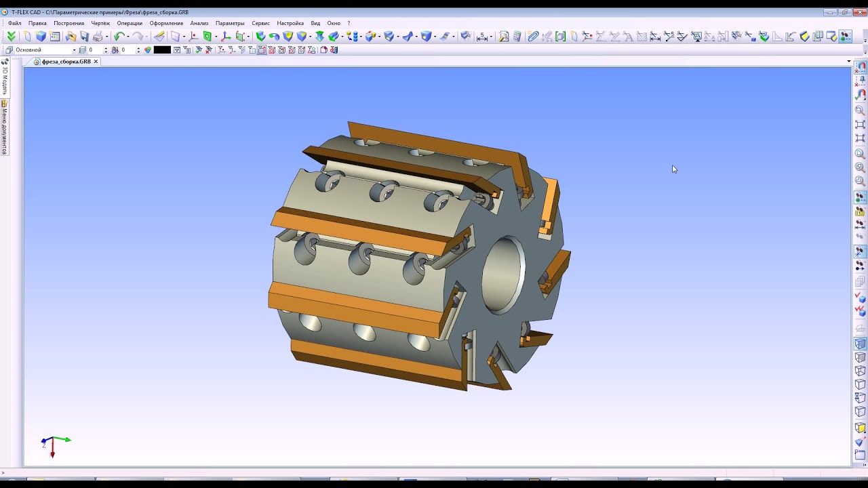The height and width of the screenshot is (488, 868).
Task: Click the 3D coordinate system icon
Action: (x=226, y=37)
